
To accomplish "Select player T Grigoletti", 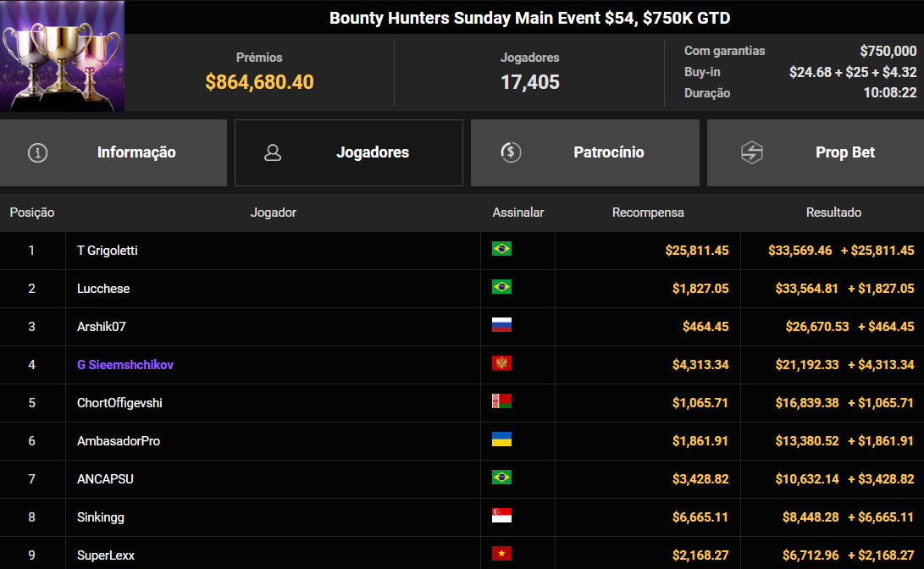I will coord(108,251).
